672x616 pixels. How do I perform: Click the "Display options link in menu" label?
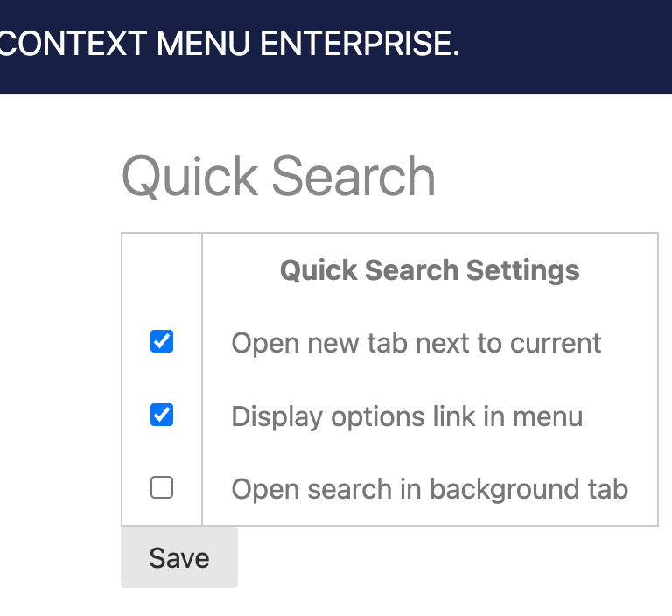click(407, 416)
